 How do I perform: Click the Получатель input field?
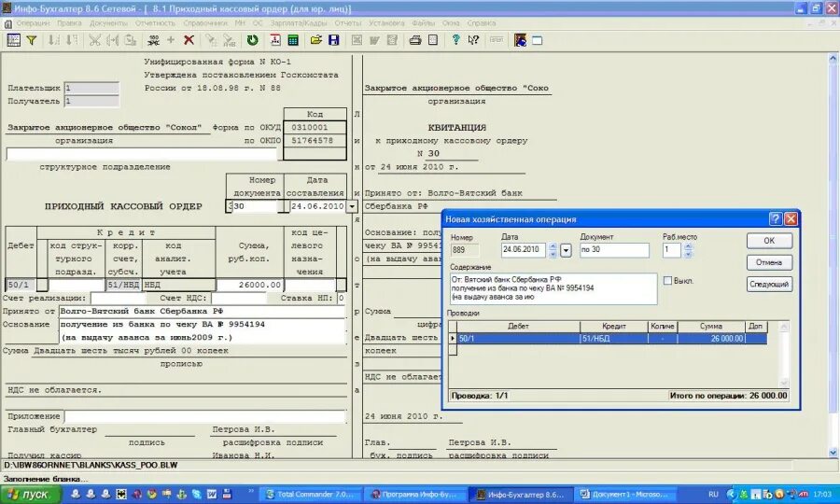[91, 101]
